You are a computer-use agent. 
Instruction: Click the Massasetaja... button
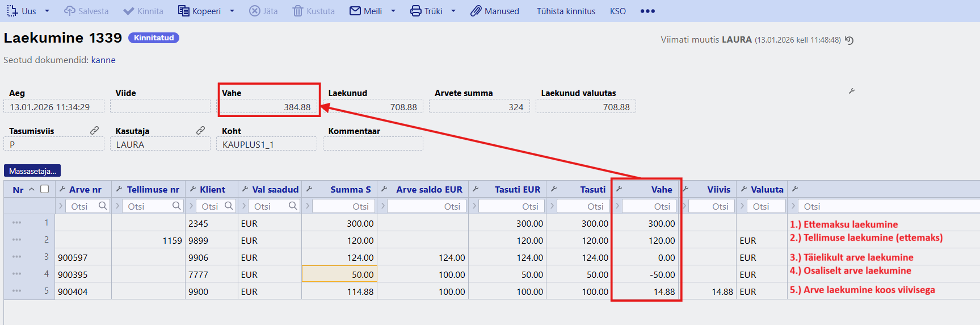[x=32, y=171]
